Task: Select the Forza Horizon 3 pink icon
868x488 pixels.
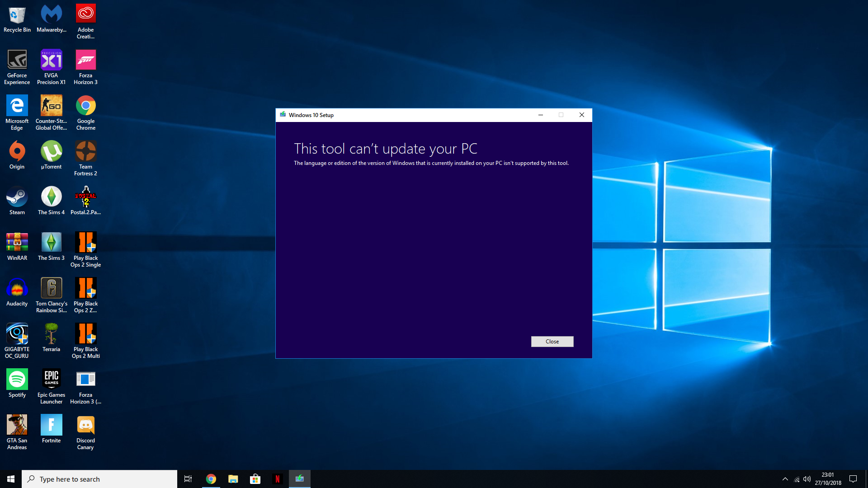Action: (86, 67)
